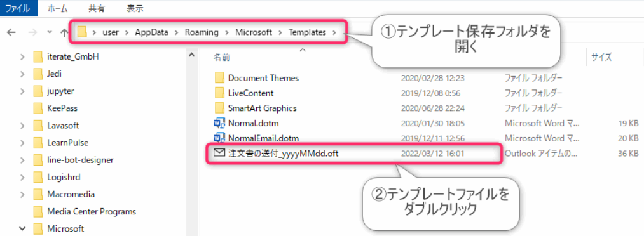The height and width of the screenshot is (236, 644).
Task: Expand the Macromedia tree folder
Action: [x=23, y=194]
